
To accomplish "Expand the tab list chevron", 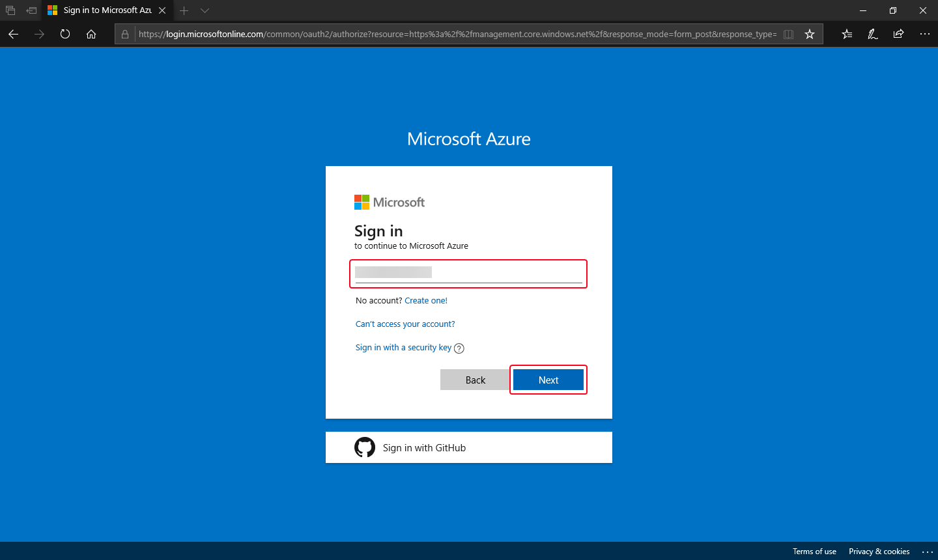I will (x=205, y=10).
